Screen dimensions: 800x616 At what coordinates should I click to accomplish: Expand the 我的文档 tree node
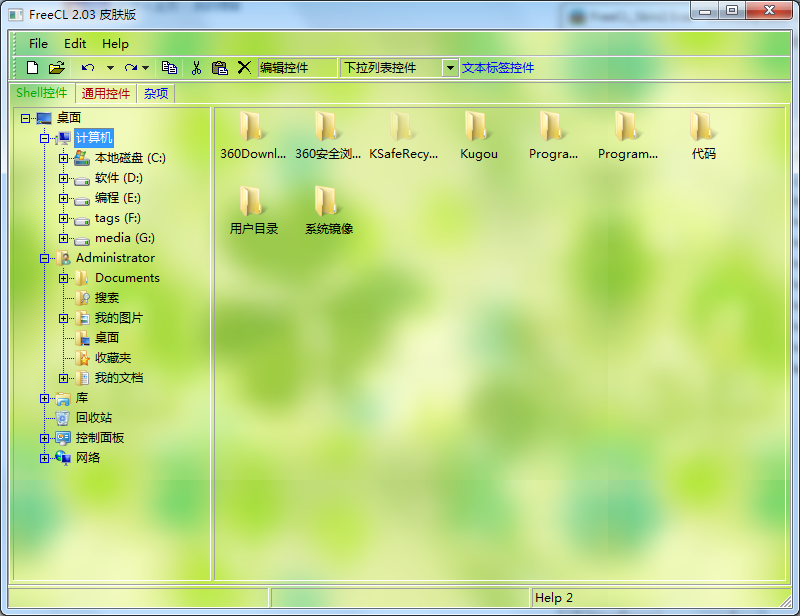pyautogui.click(x=63, y=378)
